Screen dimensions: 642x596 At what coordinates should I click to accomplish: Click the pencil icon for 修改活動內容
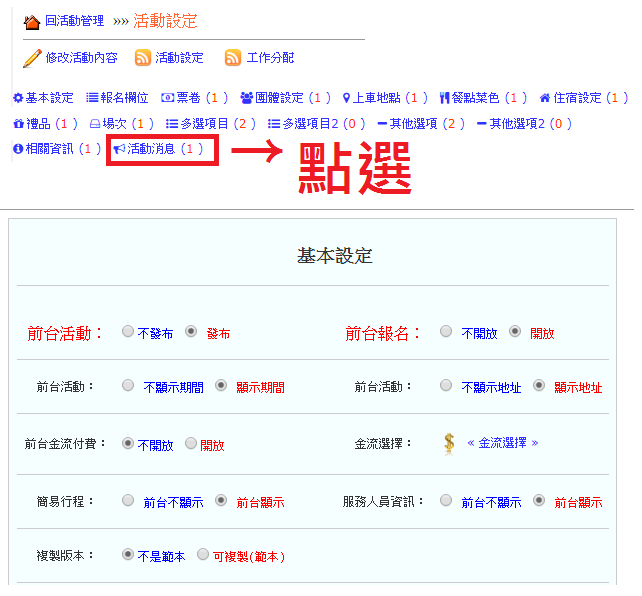(32, 58)
